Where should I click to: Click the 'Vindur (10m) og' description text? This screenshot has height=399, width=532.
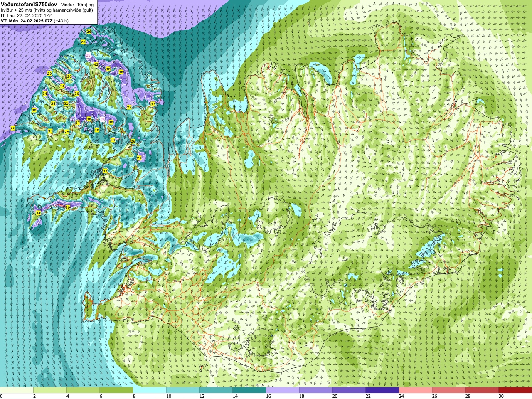click(77, 5)
